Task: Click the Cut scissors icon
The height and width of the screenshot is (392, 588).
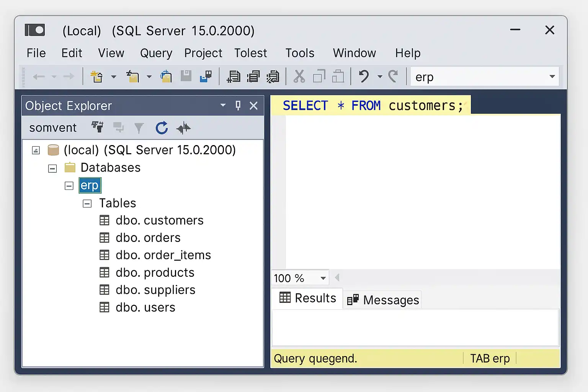Action: 299,77
